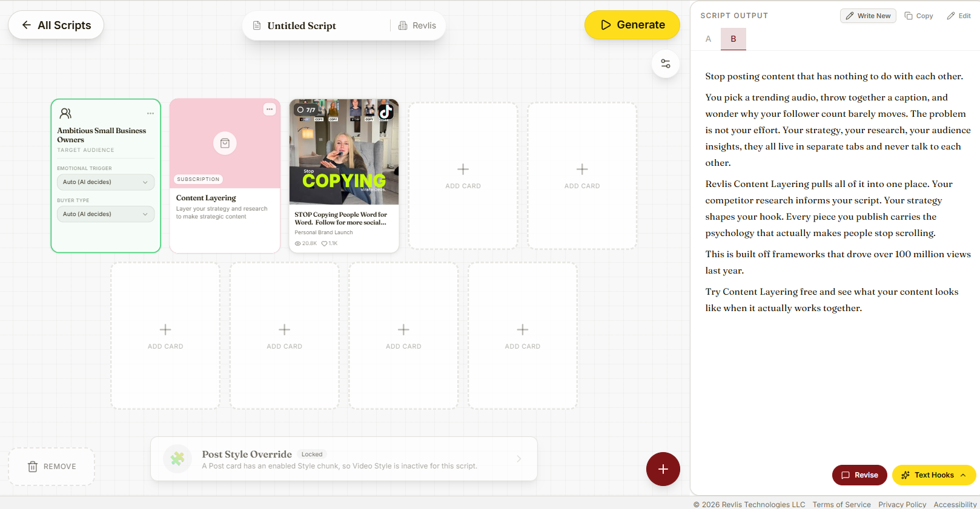Click the red round plus button
The image size is (980, 509).
(663, 469)
